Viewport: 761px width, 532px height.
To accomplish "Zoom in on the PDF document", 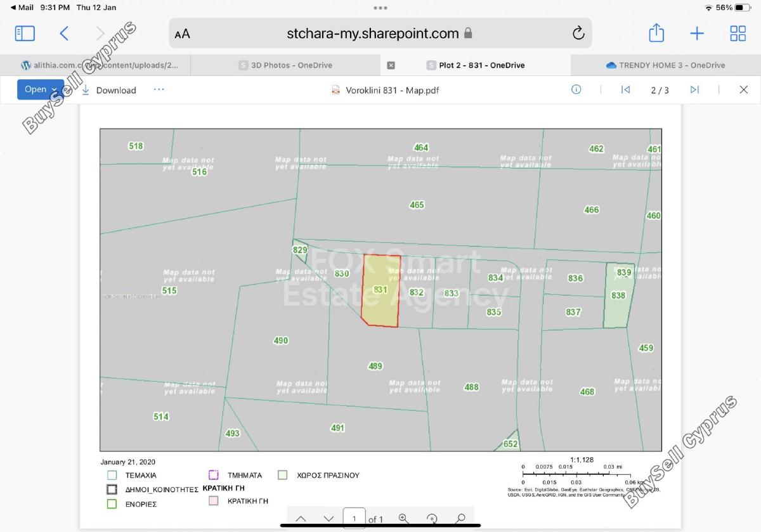I will coord(403,519).
